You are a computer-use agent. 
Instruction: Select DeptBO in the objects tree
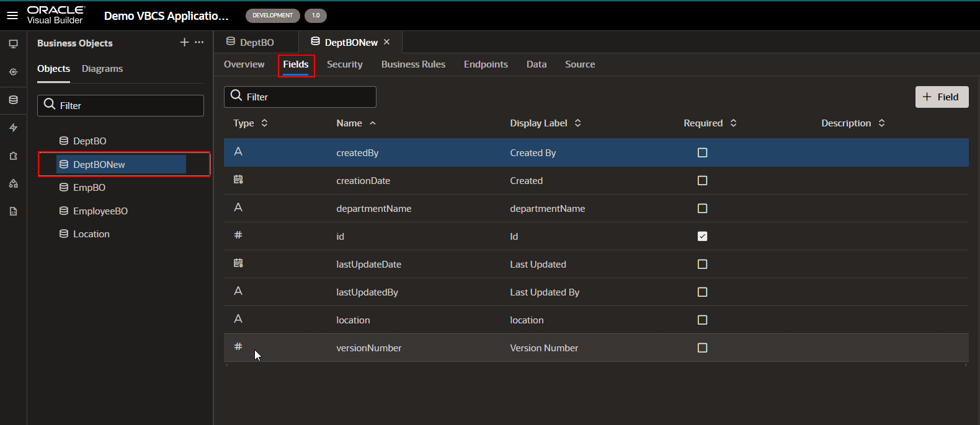coord(89,141)
